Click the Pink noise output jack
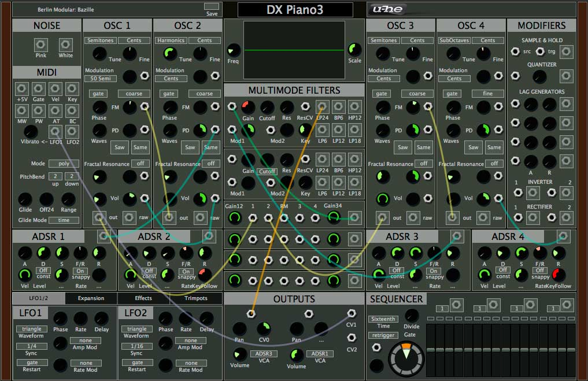Image resolution: width=588 pixels, height=381 pixels. (41, 45)
